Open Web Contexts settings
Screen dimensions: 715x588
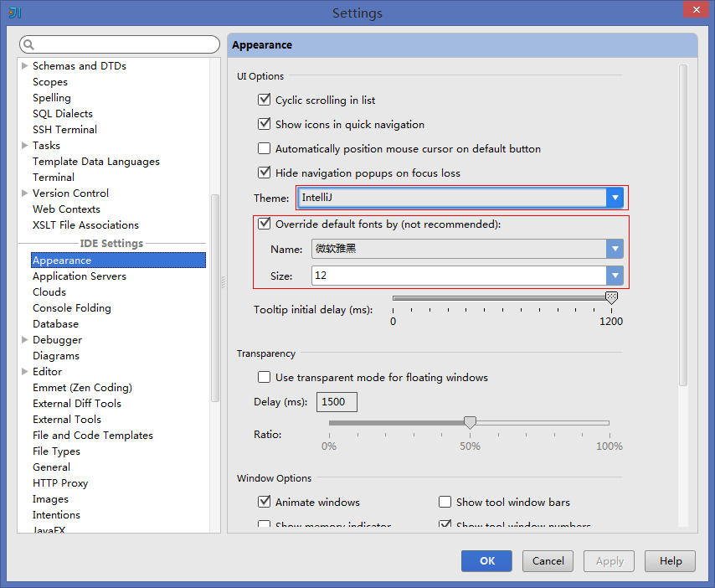coord(67,209)
